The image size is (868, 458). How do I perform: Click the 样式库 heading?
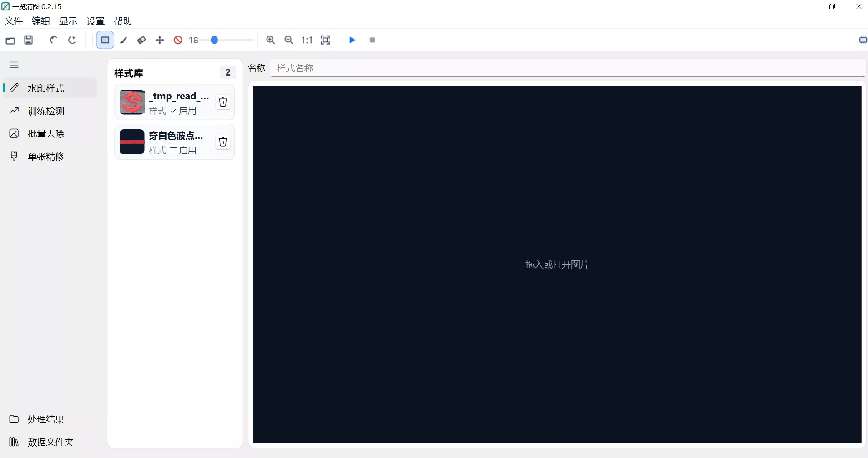click(x=129, y=73)
